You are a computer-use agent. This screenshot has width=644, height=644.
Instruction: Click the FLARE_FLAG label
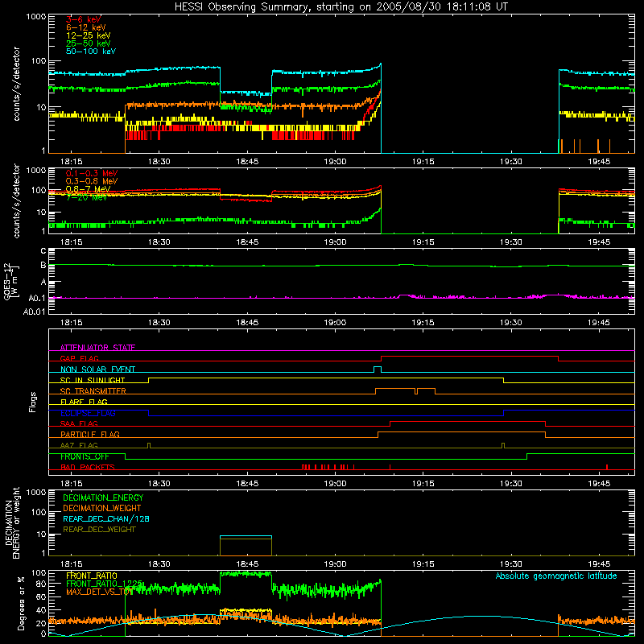click(x=84, y=402)
